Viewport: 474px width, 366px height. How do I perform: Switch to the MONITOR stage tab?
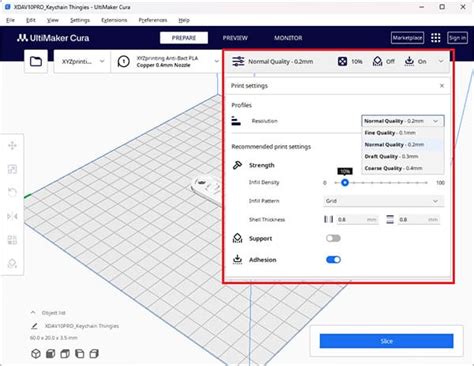click(288, 38)
